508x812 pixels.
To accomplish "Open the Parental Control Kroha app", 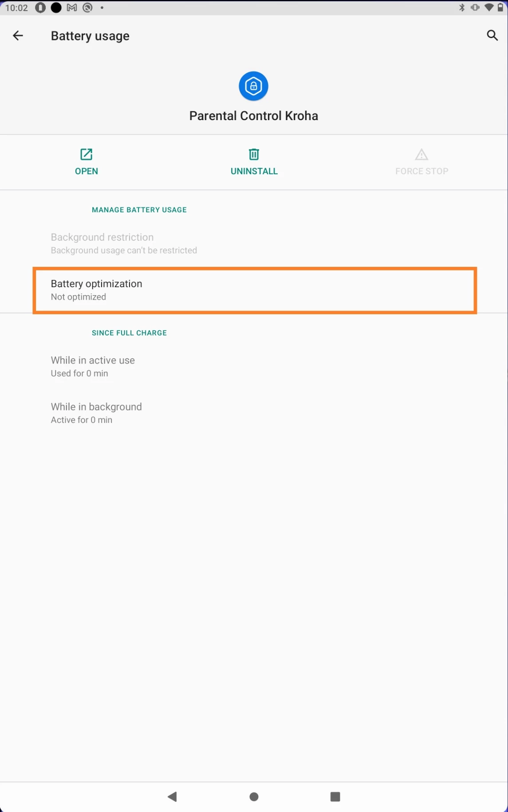I will (x=86, y=162).
